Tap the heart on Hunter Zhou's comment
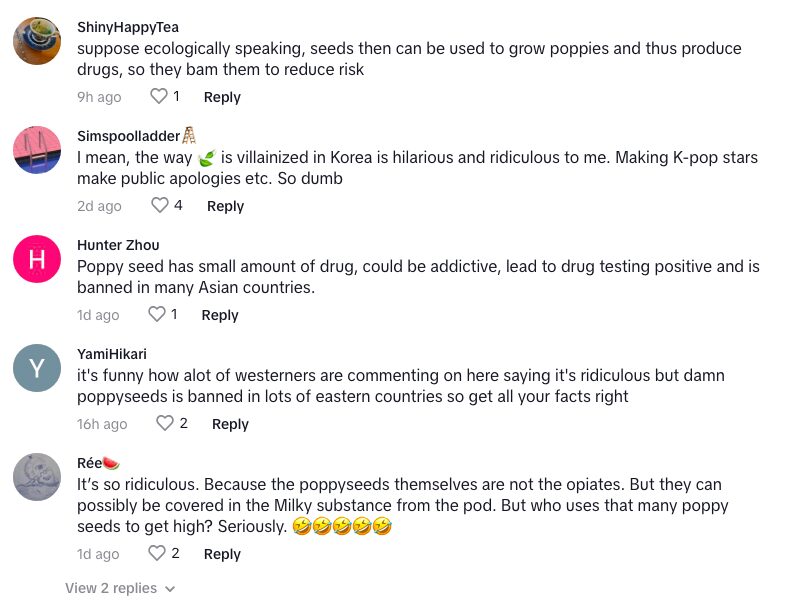The width and height of the screenshot is (785, 610). [157, 315]
